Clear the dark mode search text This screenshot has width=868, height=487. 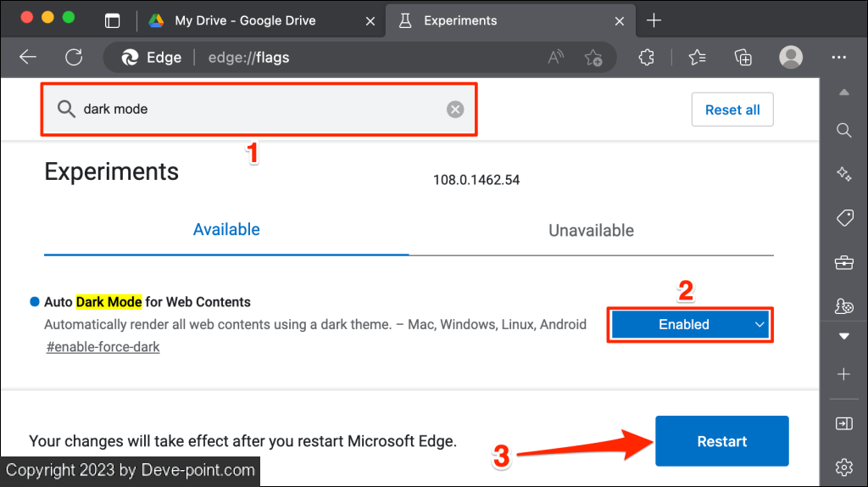click(455, 109)
